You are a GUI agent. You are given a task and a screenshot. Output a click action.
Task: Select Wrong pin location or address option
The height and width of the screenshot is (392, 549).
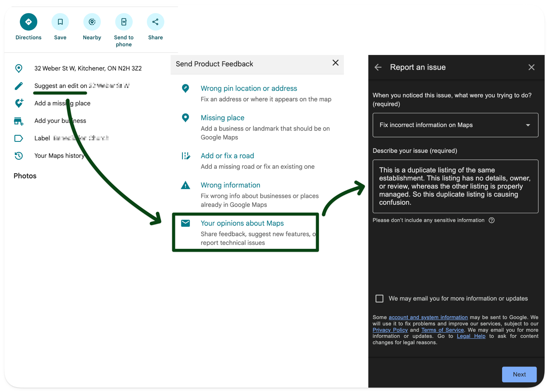[x=249, y=88]
